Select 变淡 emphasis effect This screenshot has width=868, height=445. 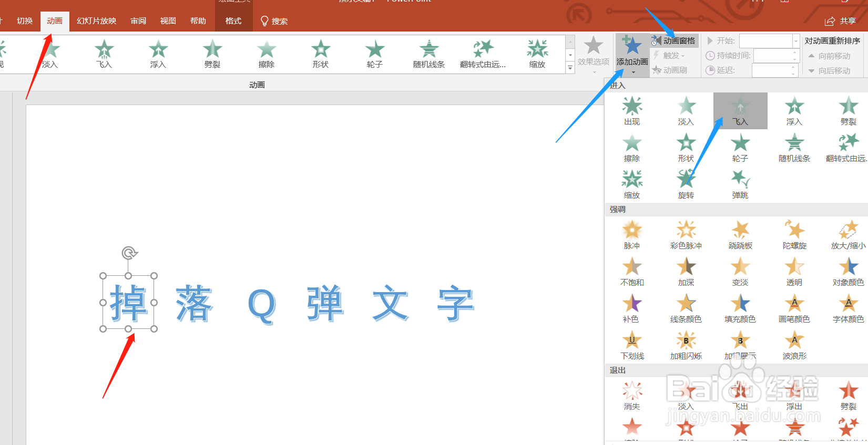740,272
